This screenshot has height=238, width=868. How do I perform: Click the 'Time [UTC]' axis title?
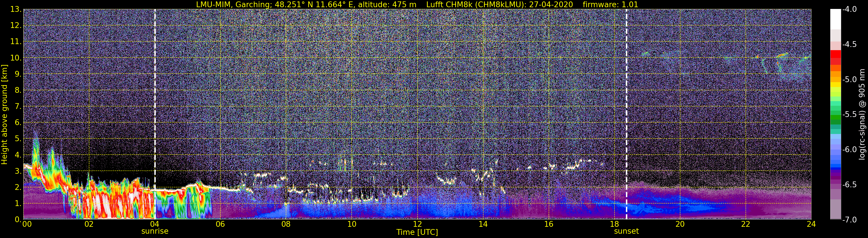tap(417, 232)
